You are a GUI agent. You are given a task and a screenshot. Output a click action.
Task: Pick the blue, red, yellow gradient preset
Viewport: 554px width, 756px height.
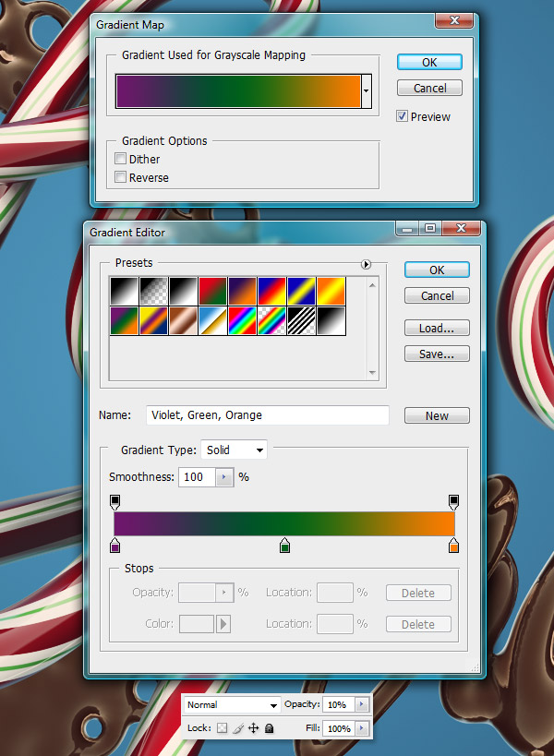point(271,291)
